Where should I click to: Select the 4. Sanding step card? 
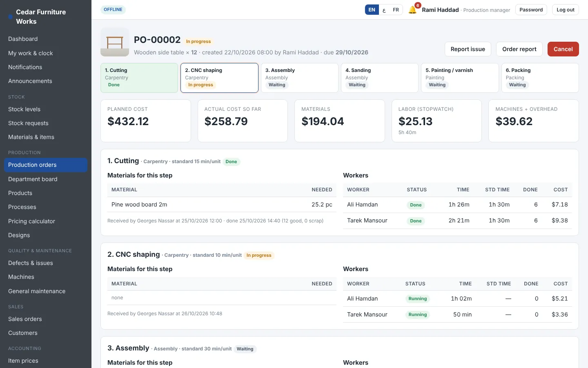(380, 78)
